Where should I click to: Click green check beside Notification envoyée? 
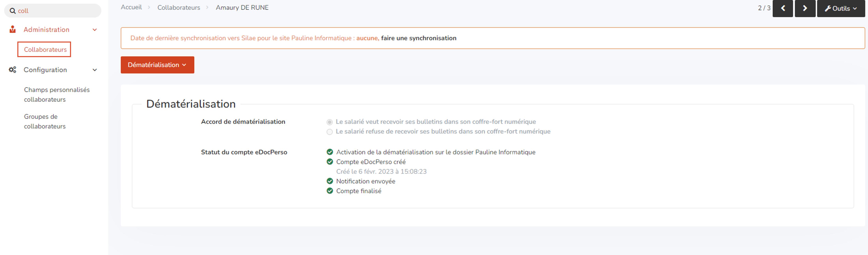[x=329, y=181]
